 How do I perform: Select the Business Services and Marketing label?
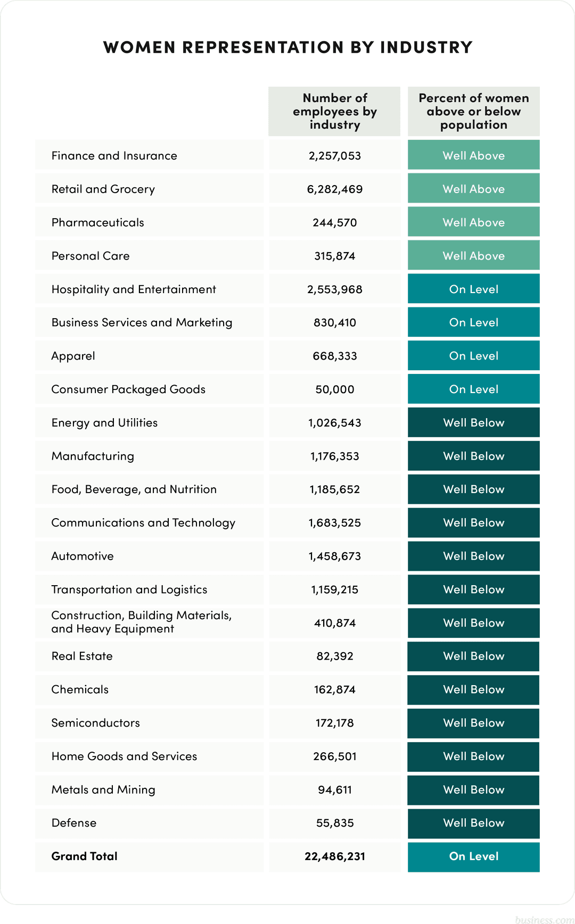point(142,322)
